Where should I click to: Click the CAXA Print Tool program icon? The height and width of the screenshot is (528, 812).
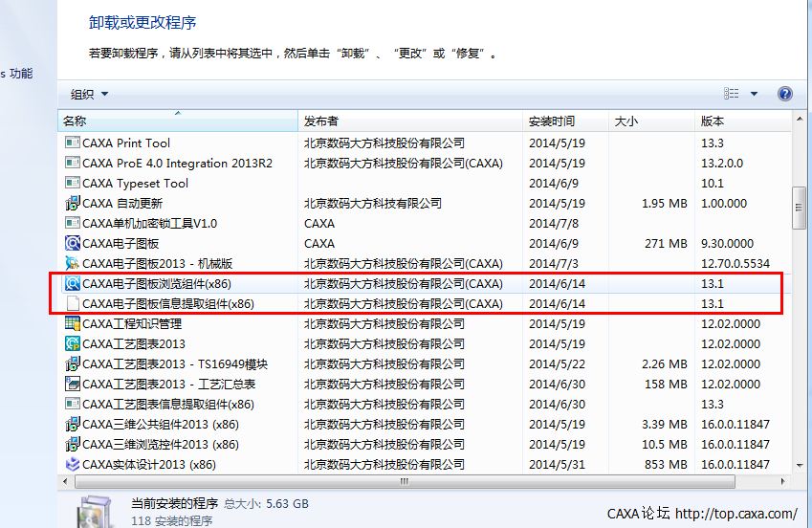pyautogui.click(x=73, y=142)
